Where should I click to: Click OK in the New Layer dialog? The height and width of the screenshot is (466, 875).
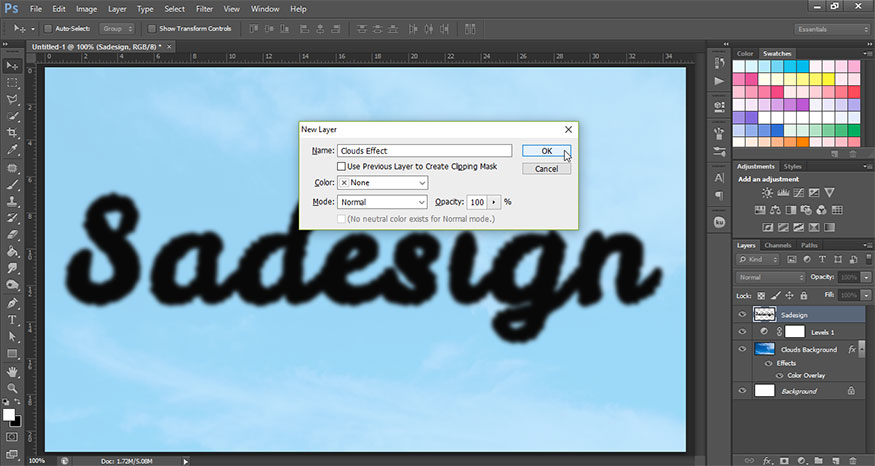pos(546,151)
